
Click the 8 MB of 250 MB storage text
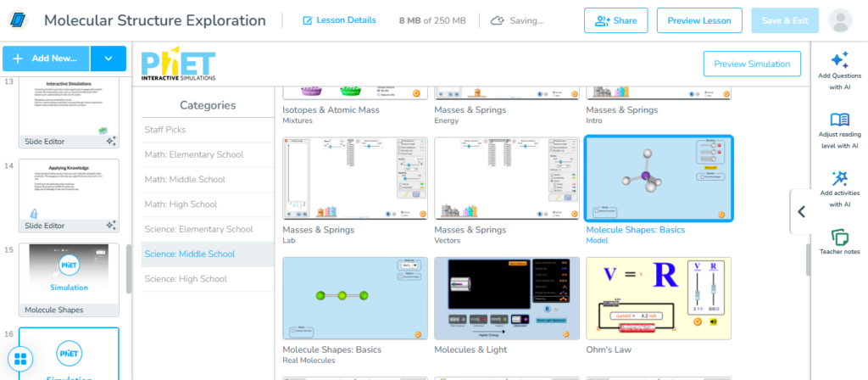[432, 21]
